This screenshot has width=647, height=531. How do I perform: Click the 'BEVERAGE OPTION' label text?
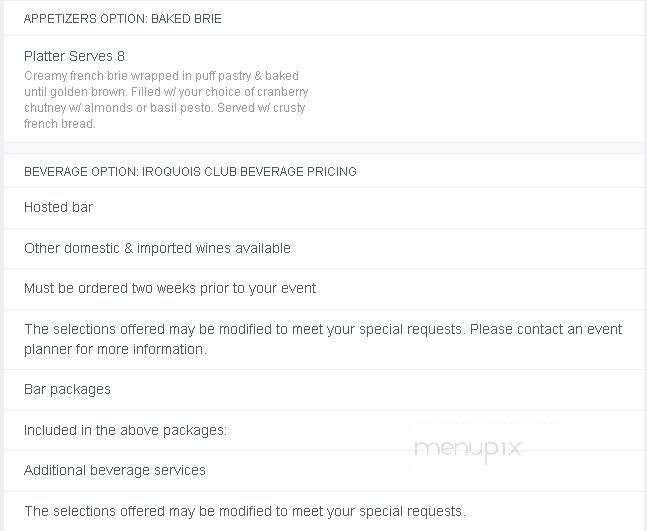[x=81, y=171]
